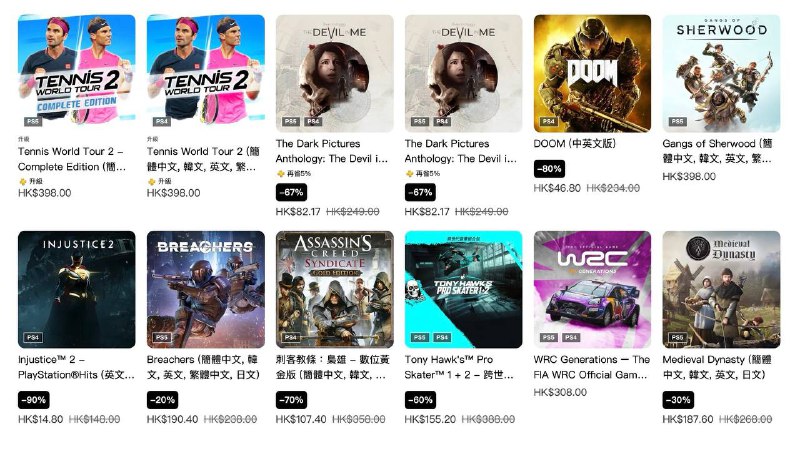
Task: Click the -70% badge for Assassin's Creed
Action: pyautogui.click(x=291, y=400)
